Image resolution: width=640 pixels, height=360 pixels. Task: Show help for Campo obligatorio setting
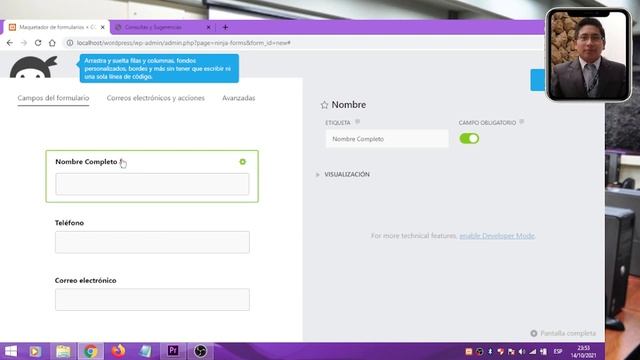pos(521,122)
